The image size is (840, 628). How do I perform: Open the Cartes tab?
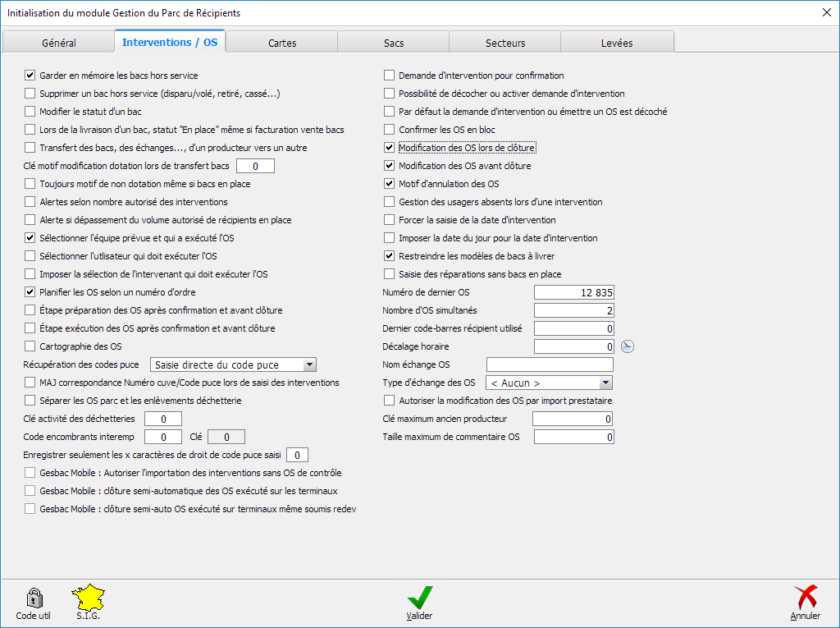282,43
